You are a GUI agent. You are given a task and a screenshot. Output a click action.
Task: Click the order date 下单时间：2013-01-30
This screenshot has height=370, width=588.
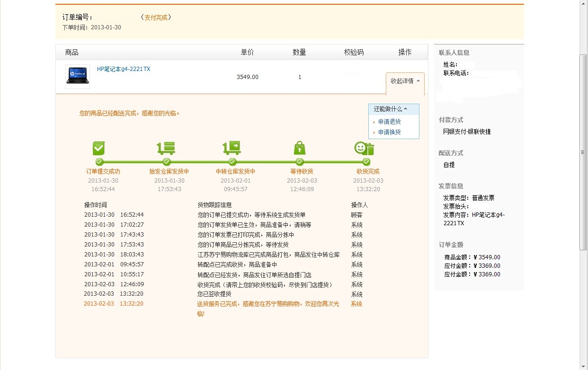point(92,27)
